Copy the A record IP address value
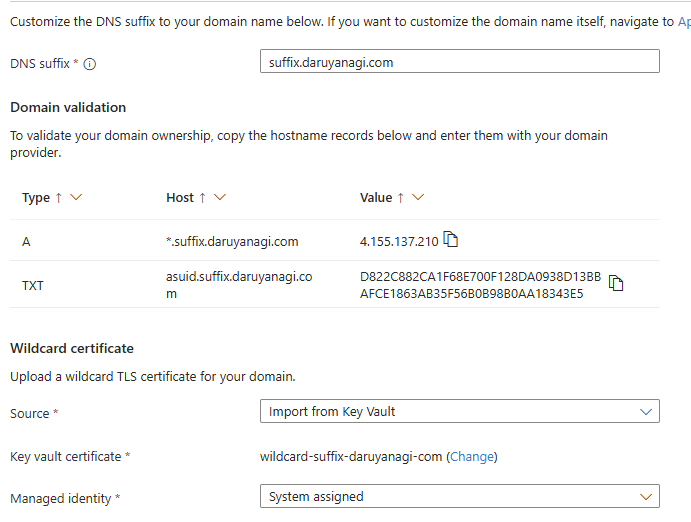 coord(450,240)
